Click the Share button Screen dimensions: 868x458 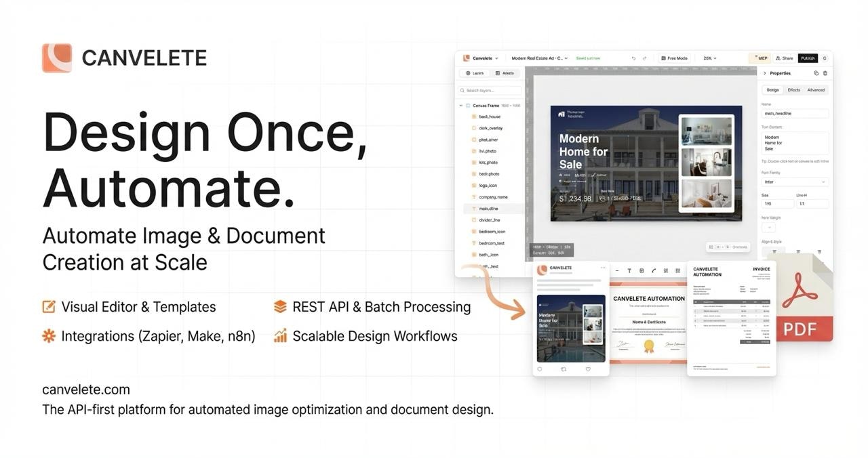coord(786,58)
